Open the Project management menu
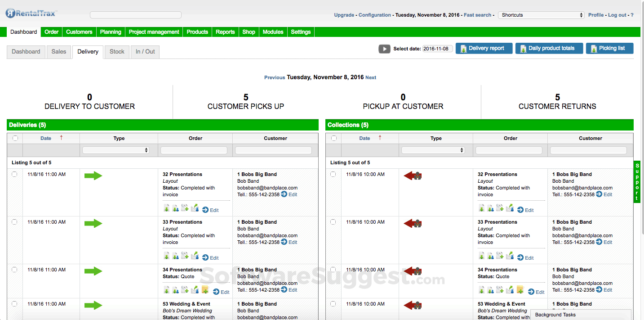Screen dimensions: 644x320 [153, 32]
